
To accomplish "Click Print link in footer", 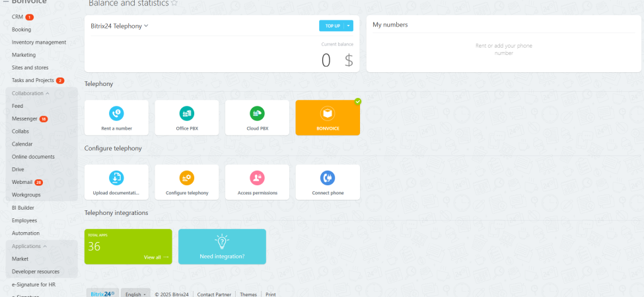I will point(271,294).
